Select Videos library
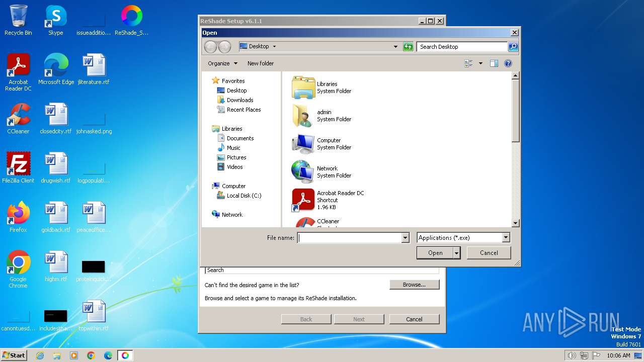 [x=234, y=167]
